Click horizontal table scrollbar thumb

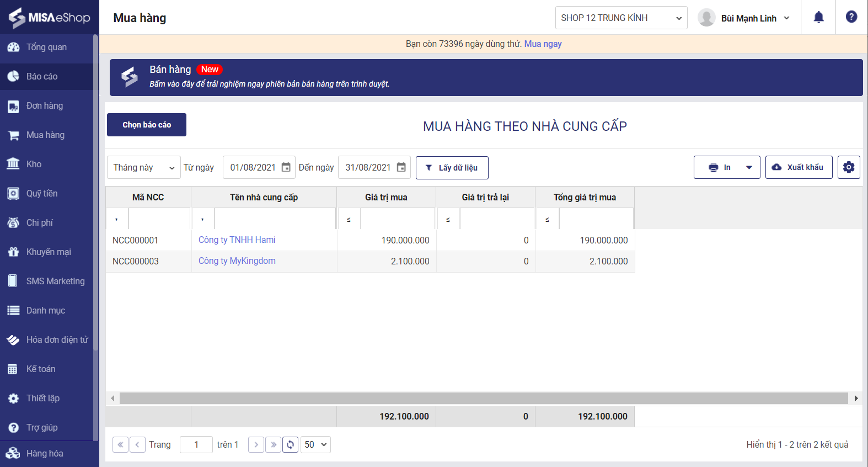[x=484, y=398]
